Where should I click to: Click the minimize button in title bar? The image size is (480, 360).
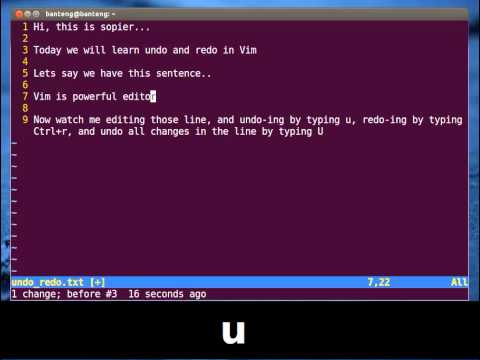pyautogui.click(x=28, y=14)
